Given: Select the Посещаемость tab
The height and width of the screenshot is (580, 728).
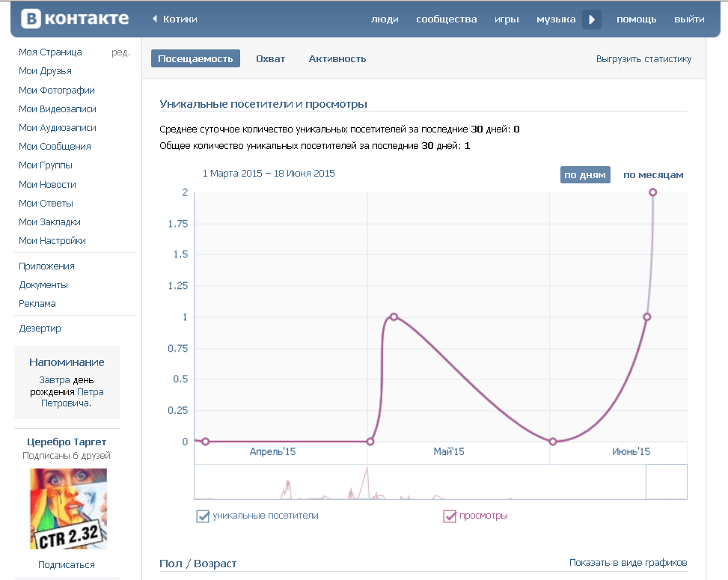Looking at the screenshot, I should coord(195,58).
